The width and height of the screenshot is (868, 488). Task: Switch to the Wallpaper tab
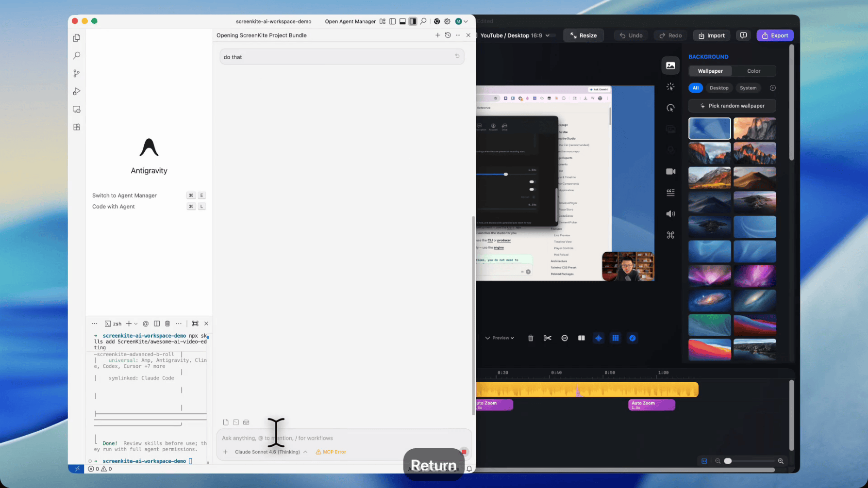point(710,71)
